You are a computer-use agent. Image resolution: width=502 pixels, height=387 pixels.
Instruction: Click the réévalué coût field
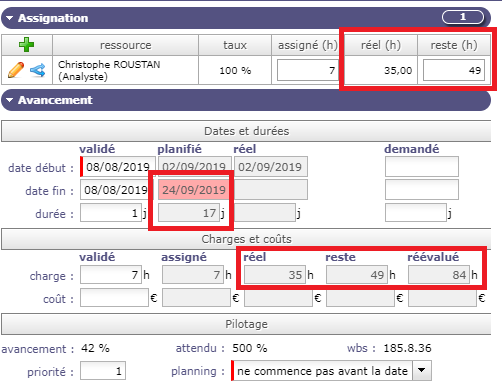point(442,298)
